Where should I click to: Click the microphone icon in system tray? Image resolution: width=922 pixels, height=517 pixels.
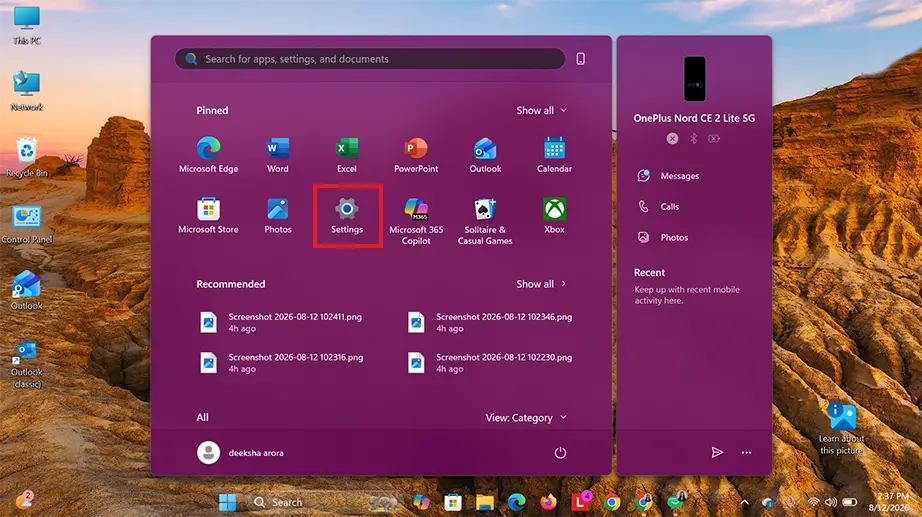pos(791,502)
